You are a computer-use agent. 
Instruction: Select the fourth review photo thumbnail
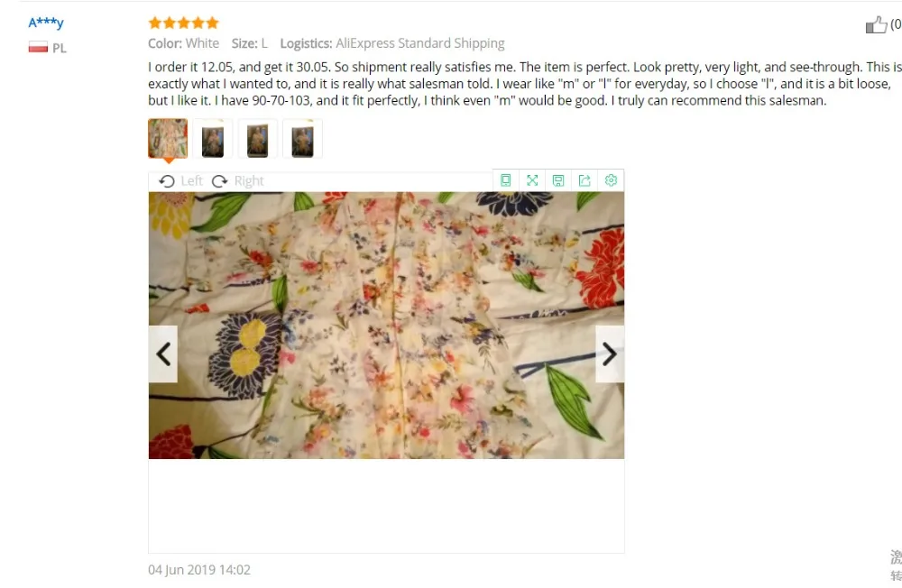pos(302,138)
